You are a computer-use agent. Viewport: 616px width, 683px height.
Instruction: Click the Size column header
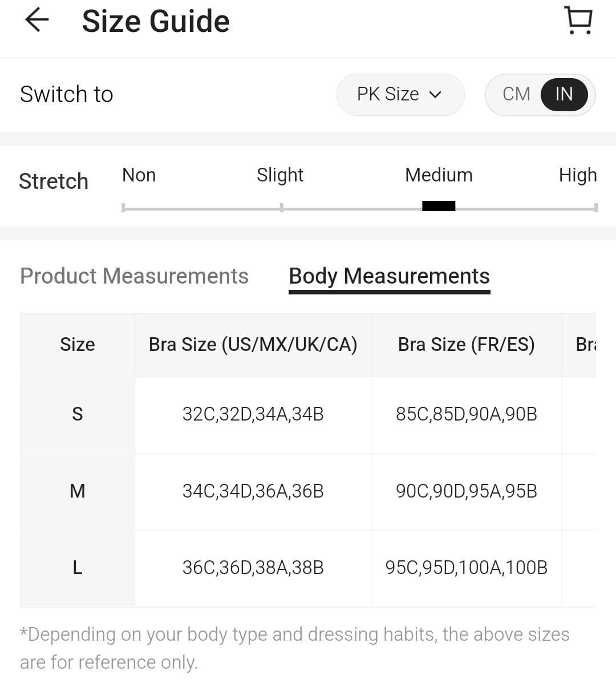click(x=78, y=345)
